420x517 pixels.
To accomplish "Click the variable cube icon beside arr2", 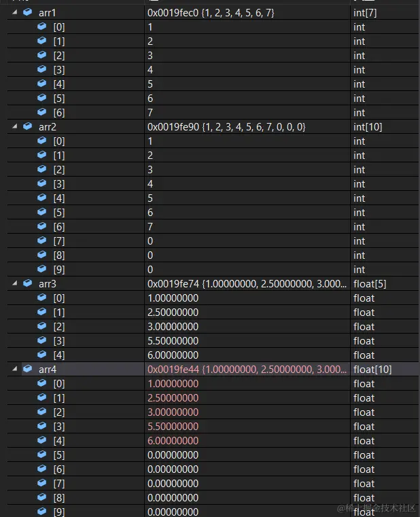I will tap(28, 126).
